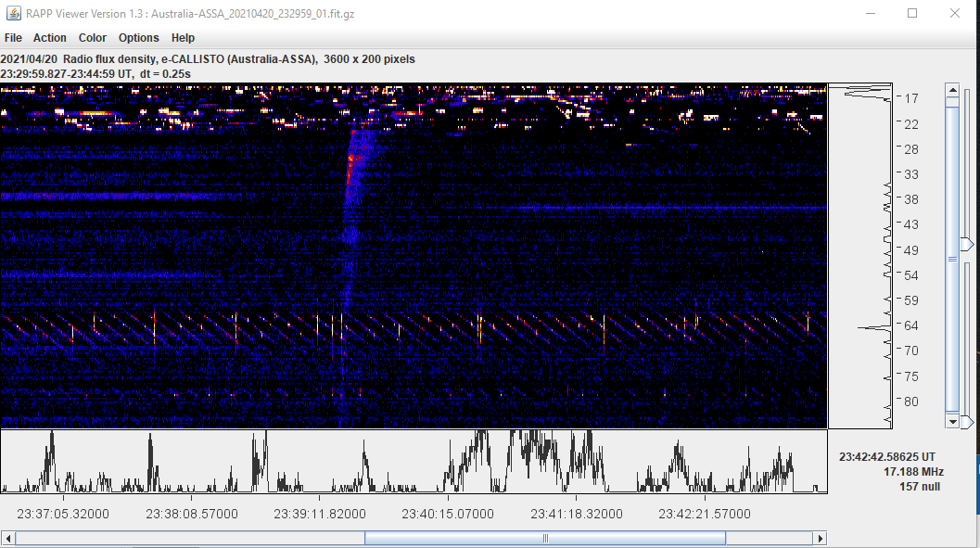The width and height of the screenshot is (980, 548).
Task: Maximize the RAPP Viewer window
Action: (911, 13)
